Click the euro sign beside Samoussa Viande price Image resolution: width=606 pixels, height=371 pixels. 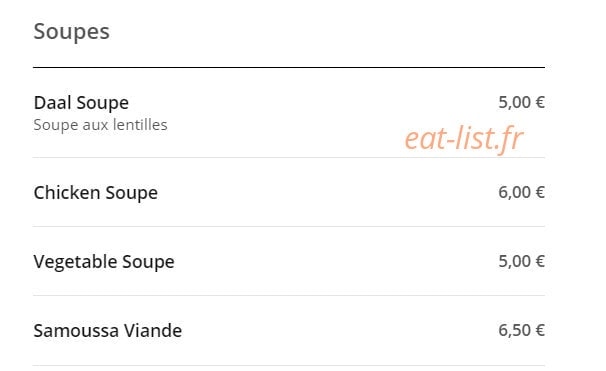540,330
